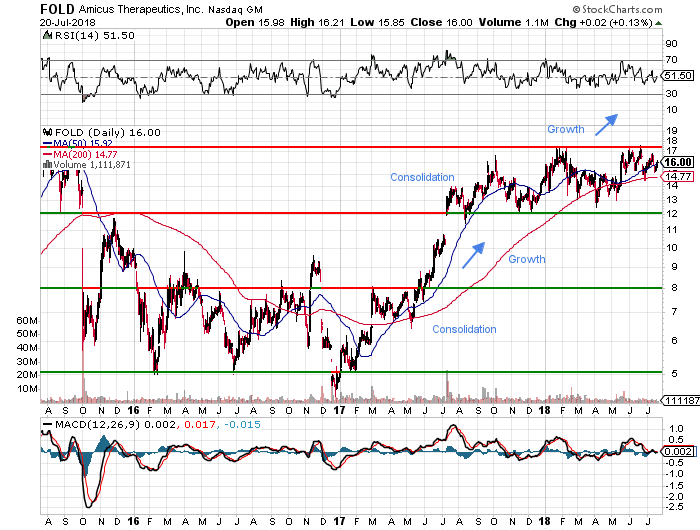Click the upper Consolidation annotation label
The height and width of the screenshot is (530, 700).
(422, 177)
